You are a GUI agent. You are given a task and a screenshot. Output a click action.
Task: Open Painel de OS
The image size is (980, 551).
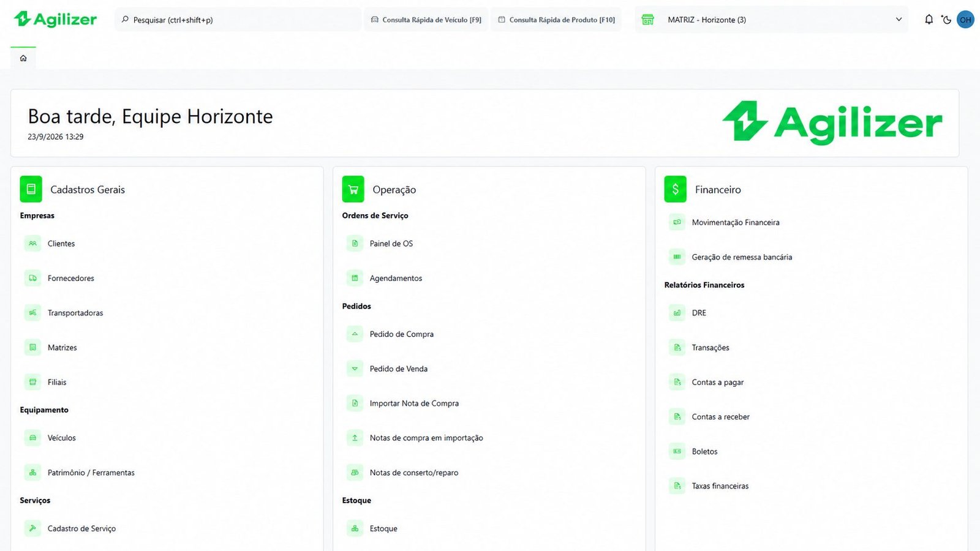(391, 244)
